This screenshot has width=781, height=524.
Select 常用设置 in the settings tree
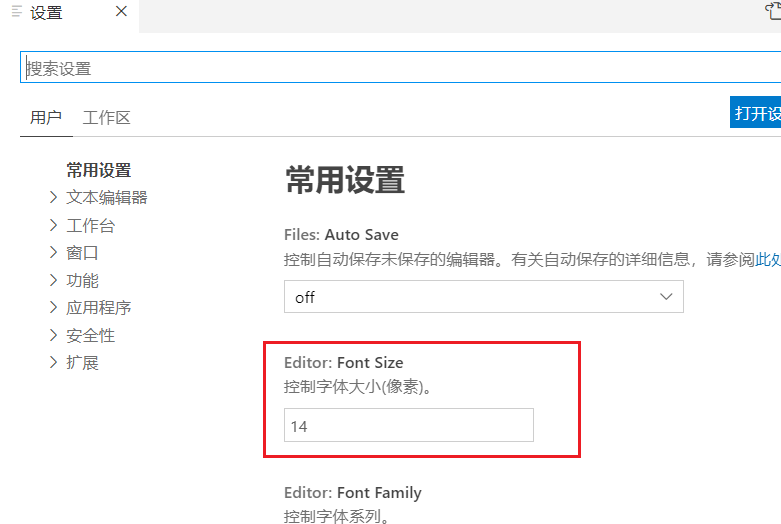click(x=98, y=170)
